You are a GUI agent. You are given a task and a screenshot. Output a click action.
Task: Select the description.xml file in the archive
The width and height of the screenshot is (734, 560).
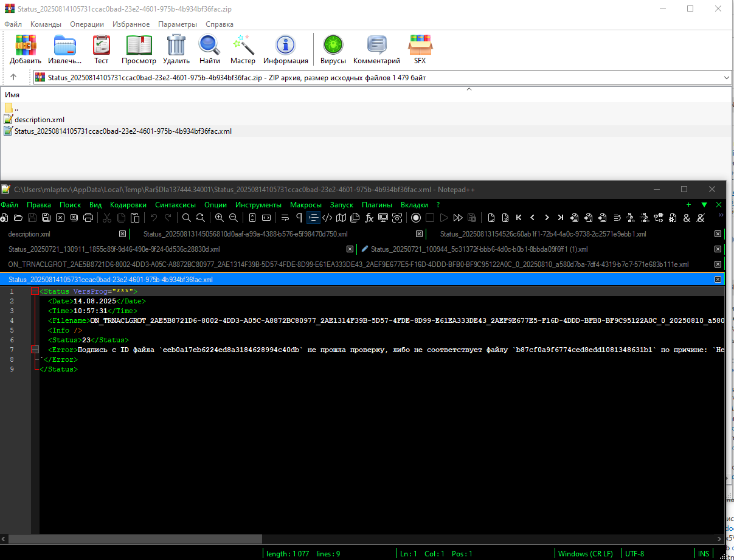point(40,120)
